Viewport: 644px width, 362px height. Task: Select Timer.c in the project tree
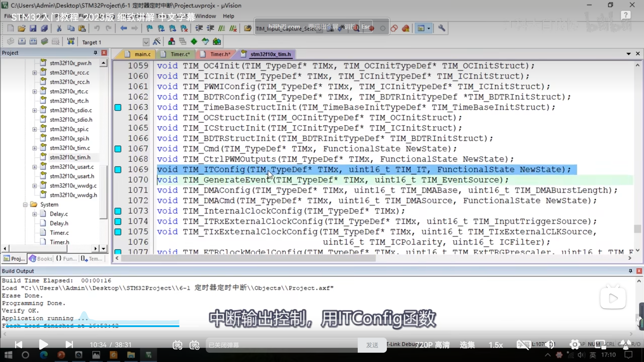click(59, 233)
